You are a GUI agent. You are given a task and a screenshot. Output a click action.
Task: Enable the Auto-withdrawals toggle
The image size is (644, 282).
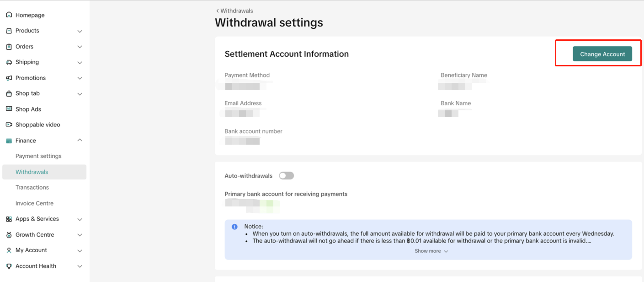click(287, 176)
